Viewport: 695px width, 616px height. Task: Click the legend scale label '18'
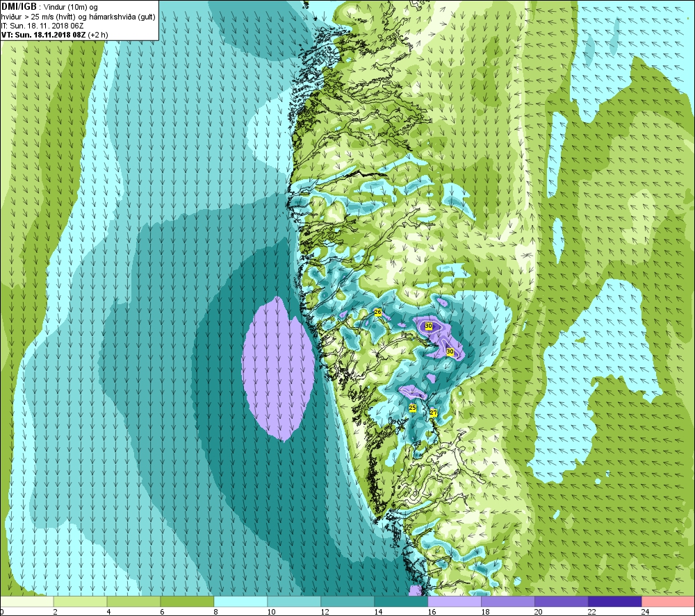[x=485, y=612]
